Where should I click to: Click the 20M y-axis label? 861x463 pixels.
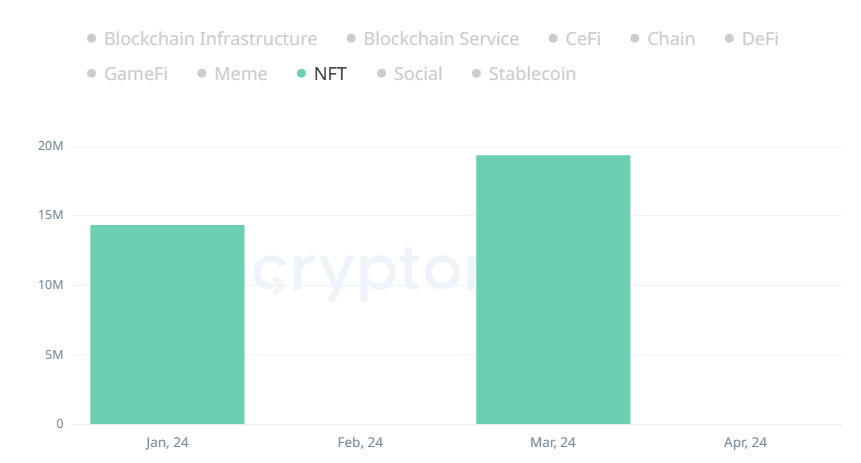[51, 147]
